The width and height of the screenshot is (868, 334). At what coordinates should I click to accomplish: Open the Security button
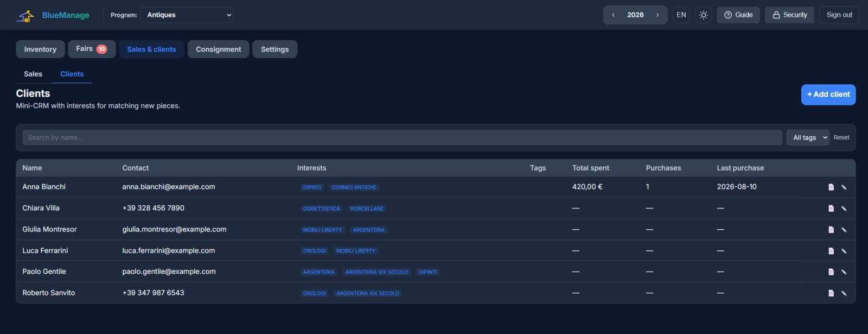point(789,15)
